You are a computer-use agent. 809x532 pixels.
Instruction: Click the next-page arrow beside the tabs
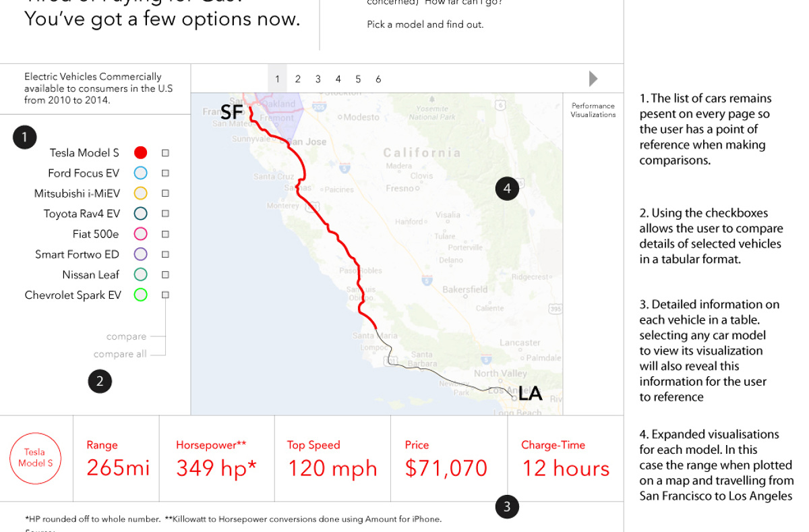(593, 78)
